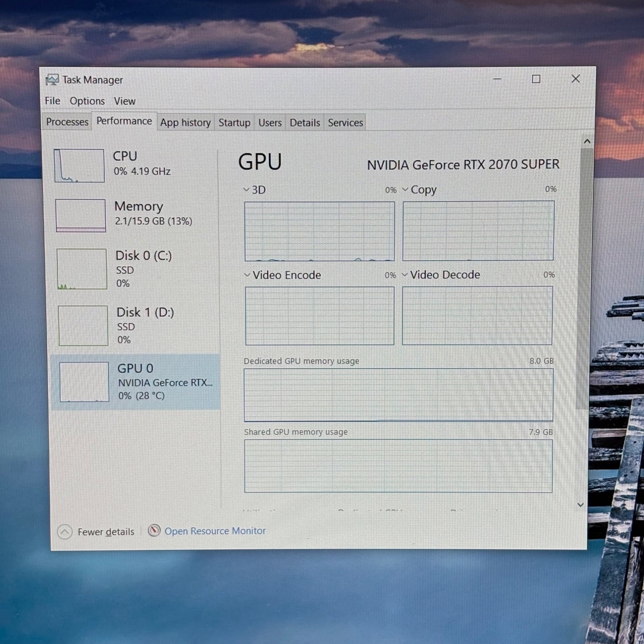Click the Dedicated GPU memory usage graph
Image resolution: width=644 pixels, height=644 pixels.
(x=398, y=395)
